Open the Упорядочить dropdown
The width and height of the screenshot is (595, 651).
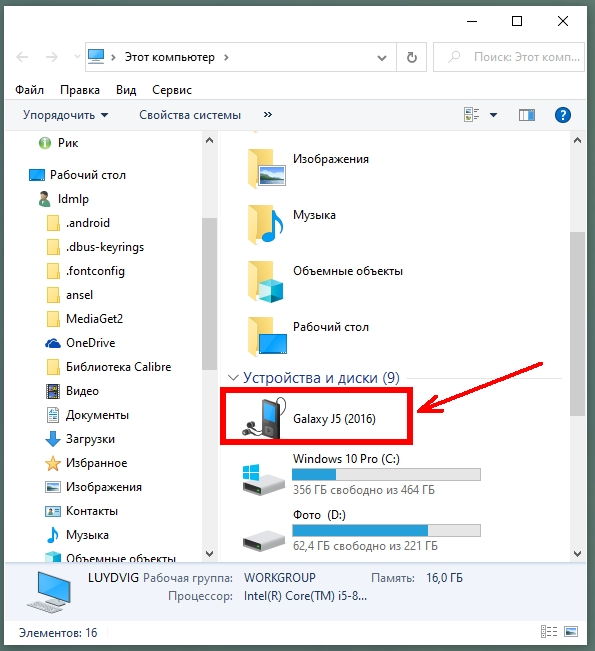point(66,115)
